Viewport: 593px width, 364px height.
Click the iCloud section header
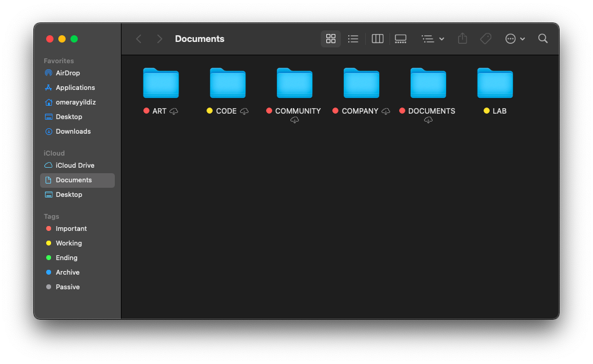pyautogui.click(x=54, y=153)
